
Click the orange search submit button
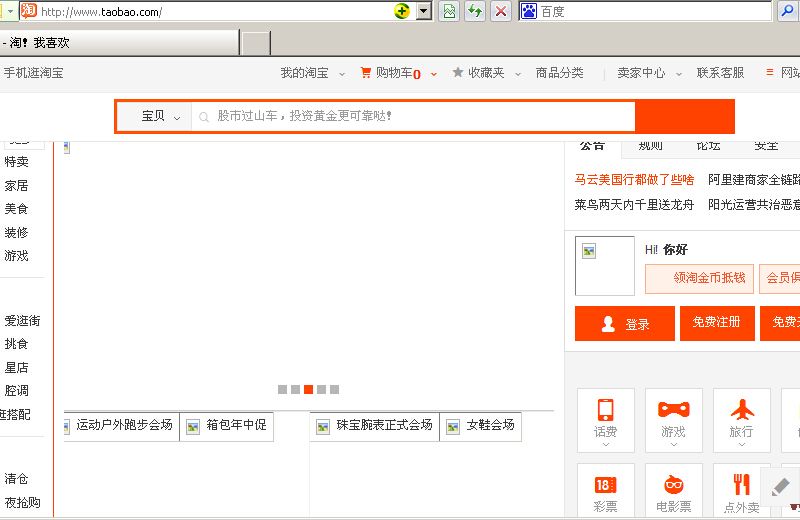[684, 116]
